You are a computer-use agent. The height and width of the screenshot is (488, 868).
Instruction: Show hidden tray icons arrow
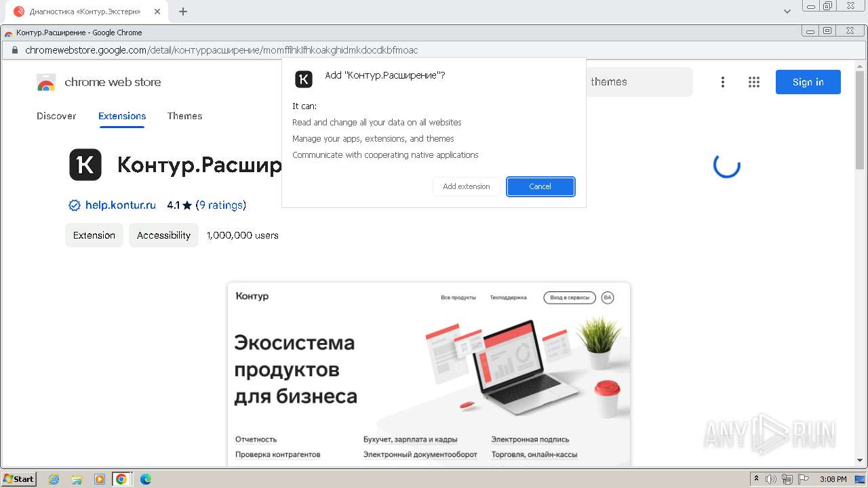756,479
